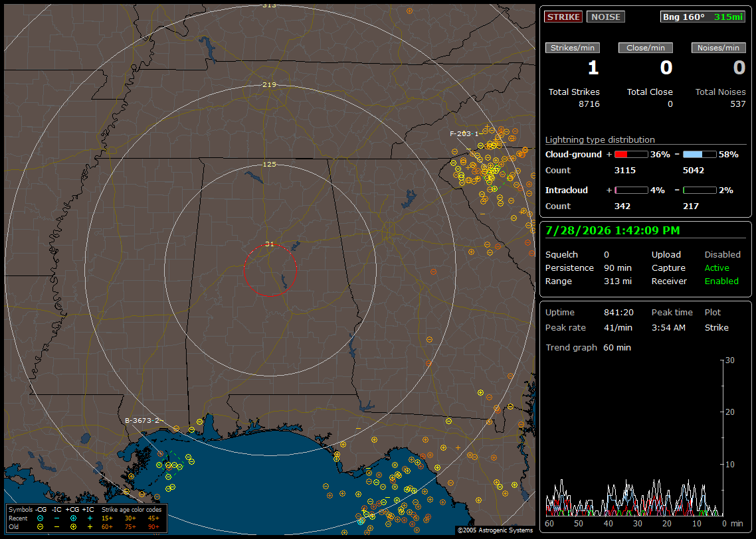Select the 45+ strike age color code
Image resolution: width=756 pixels, height=539 pixels.
click(x=153, y=518)
